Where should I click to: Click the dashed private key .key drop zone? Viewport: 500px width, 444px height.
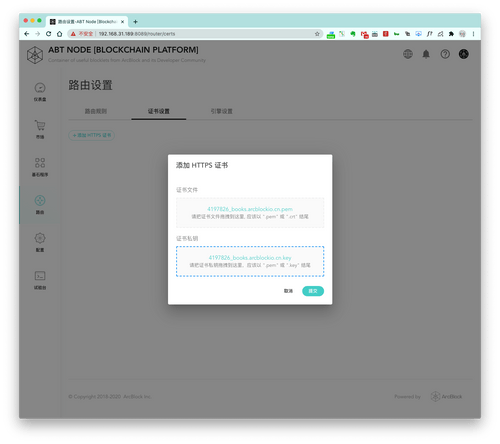[250, 261]
